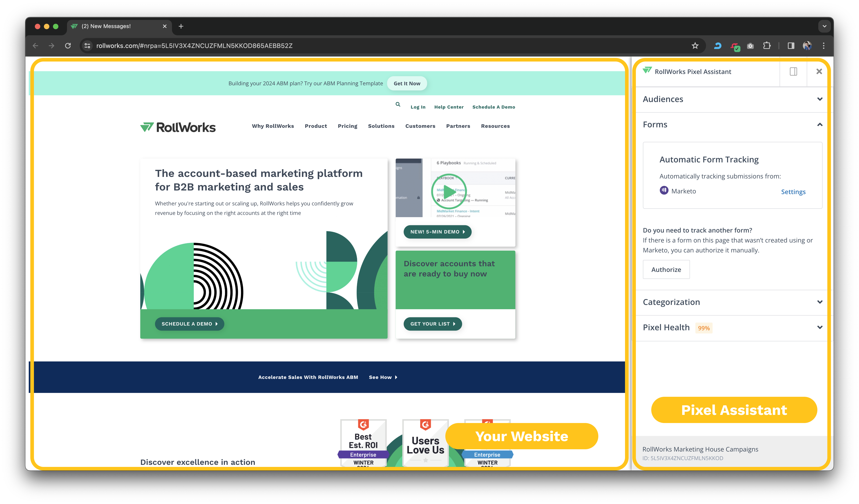Screen dimensions: 859x504
Task: Reload the page with refresh icon
Action: [68, 46]
